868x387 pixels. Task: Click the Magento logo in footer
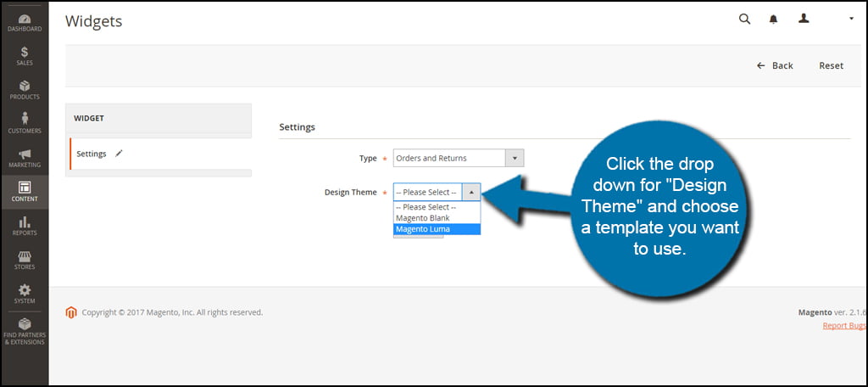click(x=71, y=312)
